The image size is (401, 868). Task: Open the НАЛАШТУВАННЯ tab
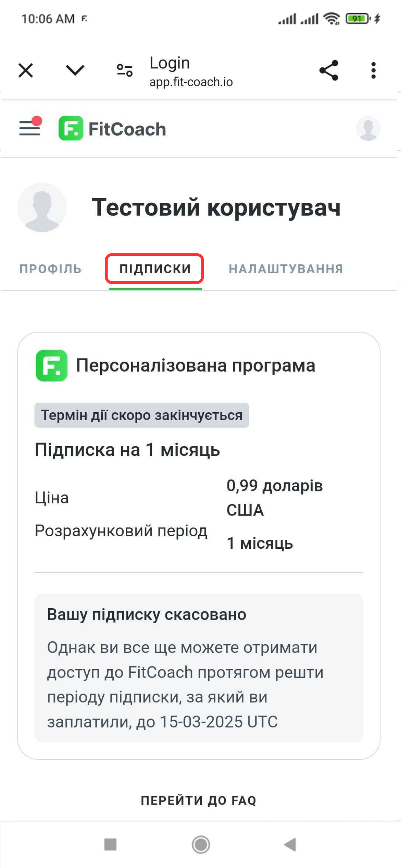[286, 269]
